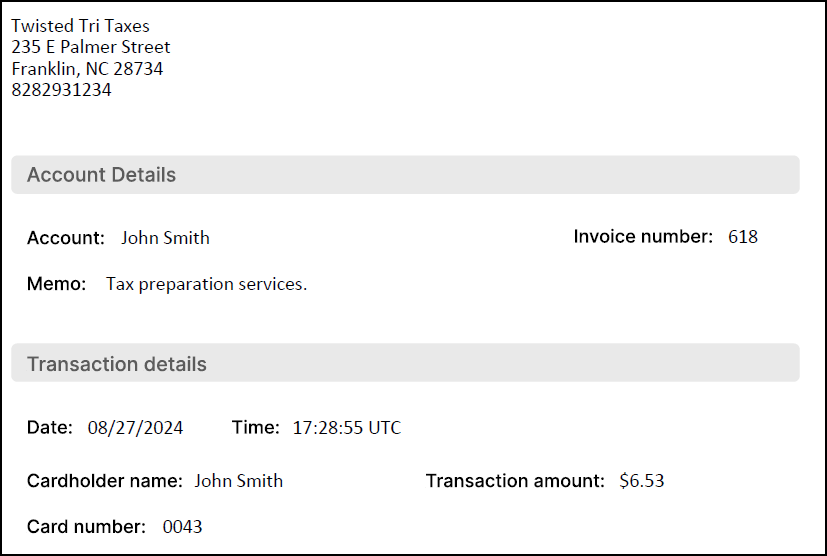
Task: Select invoice number value 618
Action: 743,237
